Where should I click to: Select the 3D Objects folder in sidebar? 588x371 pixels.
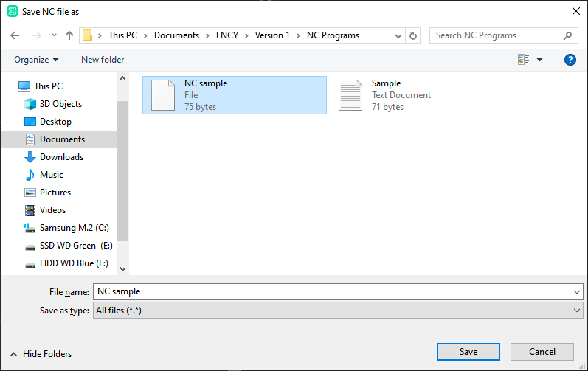pyautogui.click(x=60, y=104)
